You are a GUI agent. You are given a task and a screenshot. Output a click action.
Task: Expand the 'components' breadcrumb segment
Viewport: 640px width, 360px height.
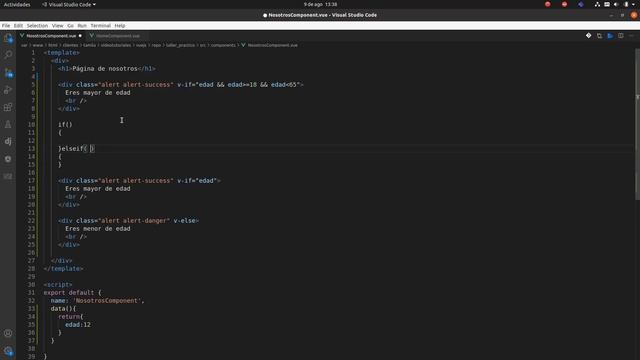click(223, 45)
